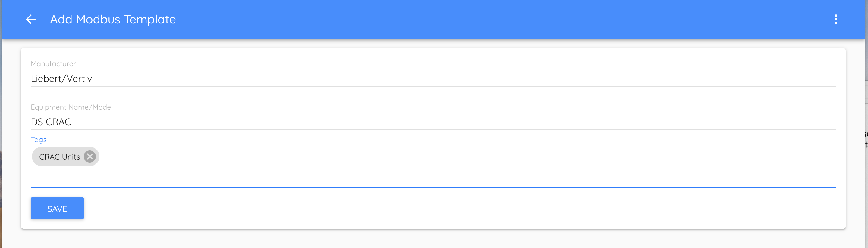Click the Add Modbus Template title

[113, 20]
